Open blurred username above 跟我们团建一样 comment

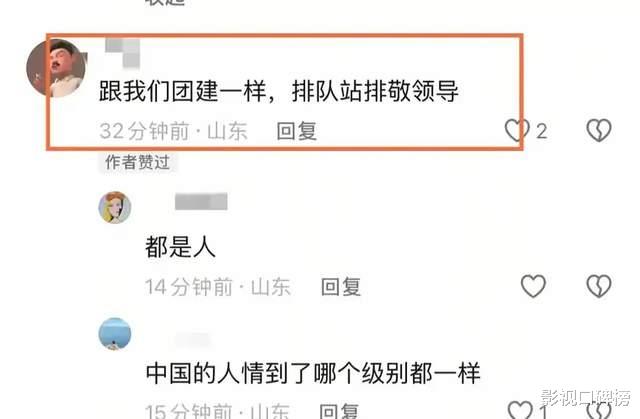pos(122,53)
